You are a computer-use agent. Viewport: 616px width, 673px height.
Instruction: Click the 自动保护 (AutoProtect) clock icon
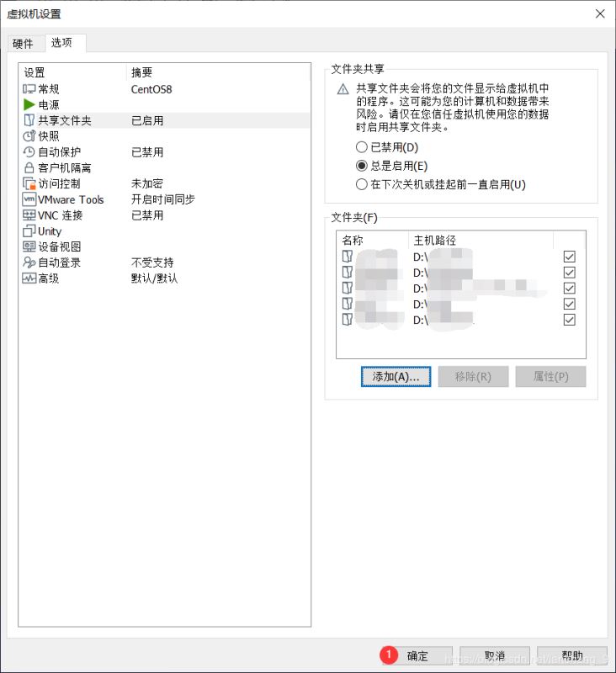point(29,152)
